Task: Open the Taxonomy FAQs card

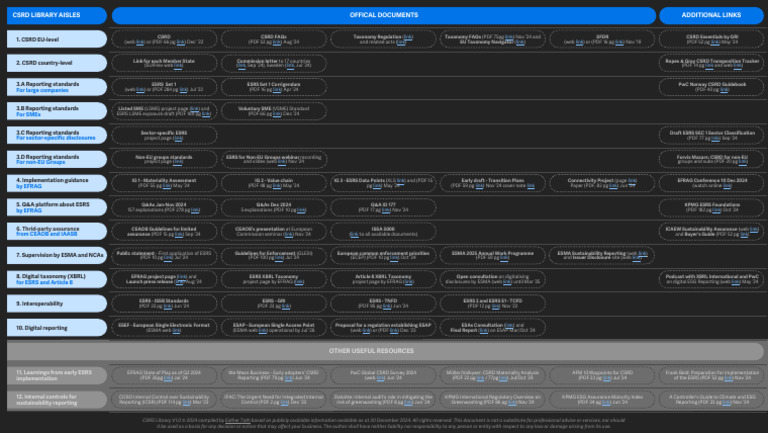Action: (493, 39)
